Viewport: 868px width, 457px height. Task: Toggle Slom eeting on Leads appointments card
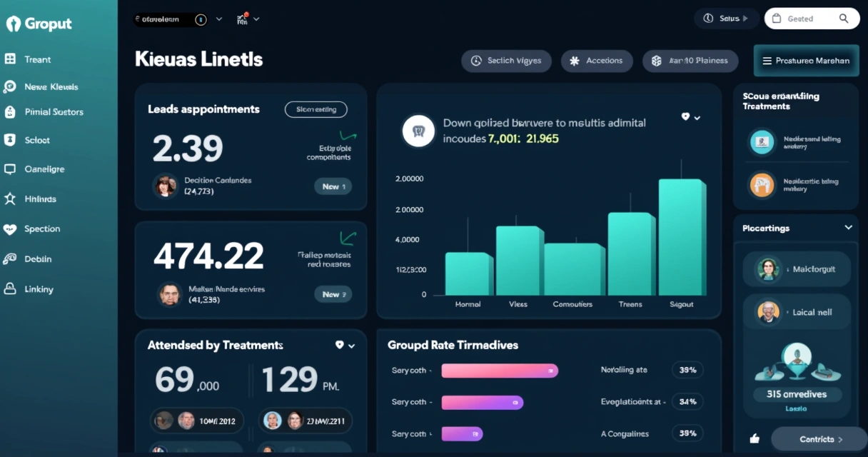coord(316,109)
